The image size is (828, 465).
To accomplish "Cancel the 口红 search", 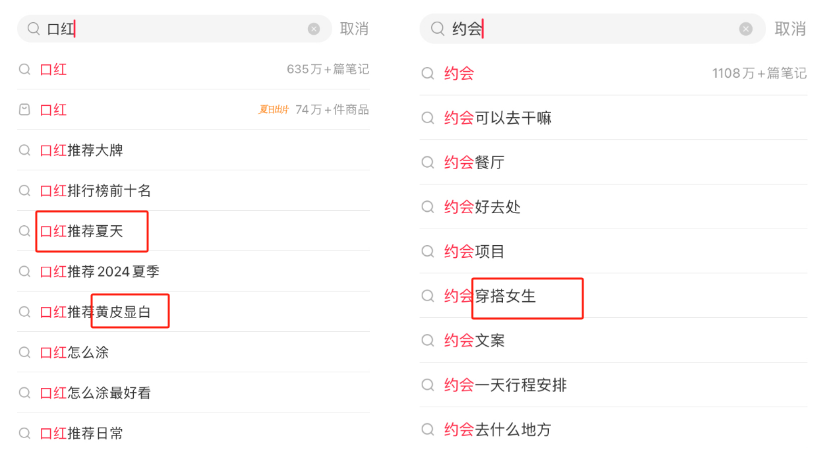I will pyautogui.click(x=354, y=29).
